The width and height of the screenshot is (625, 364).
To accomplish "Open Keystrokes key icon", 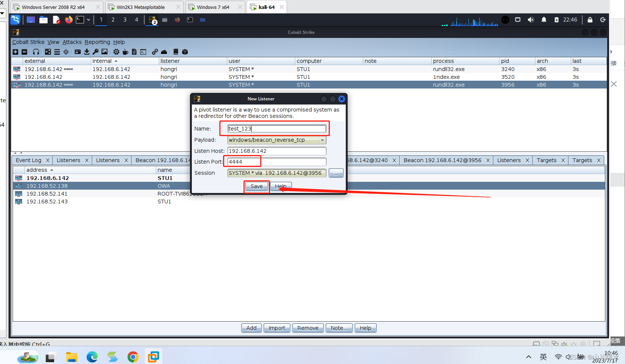I will 96,52.
